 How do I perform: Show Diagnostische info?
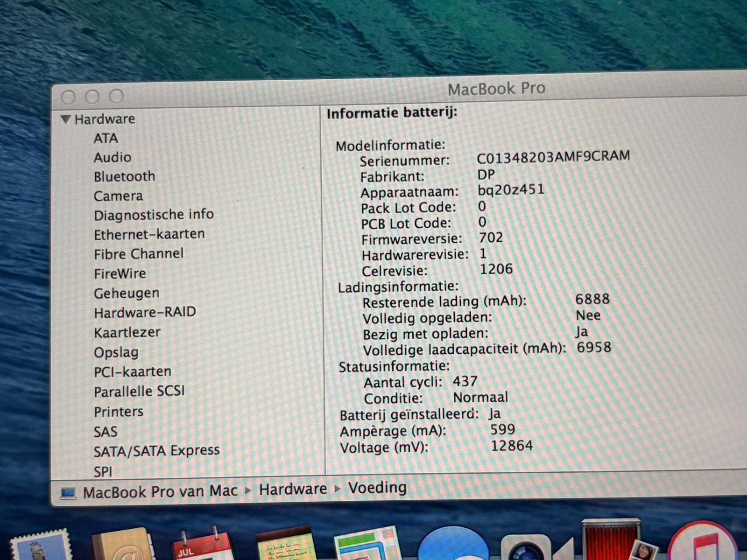click(154, 215)
